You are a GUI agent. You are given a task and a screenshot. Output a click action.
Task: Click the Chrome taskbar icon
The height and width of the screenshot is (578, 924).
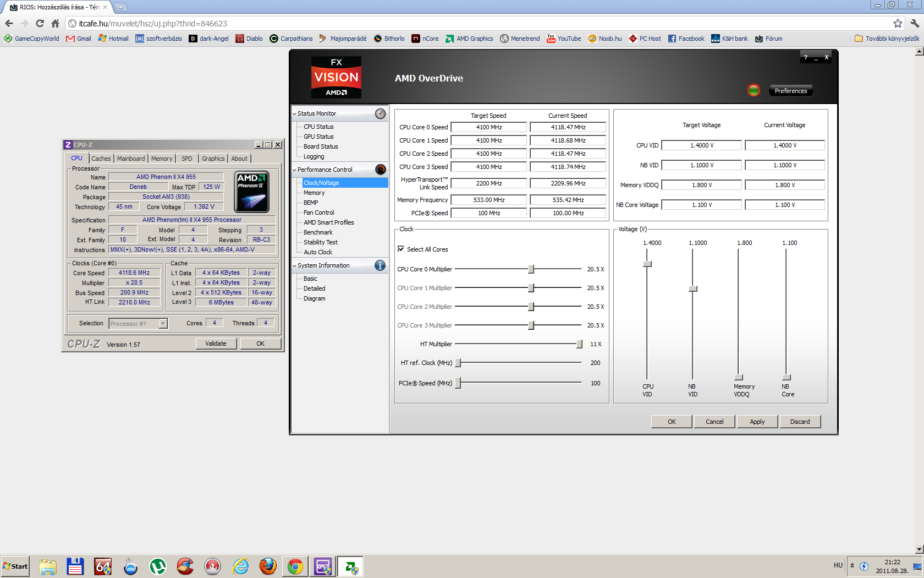point(295,566)
